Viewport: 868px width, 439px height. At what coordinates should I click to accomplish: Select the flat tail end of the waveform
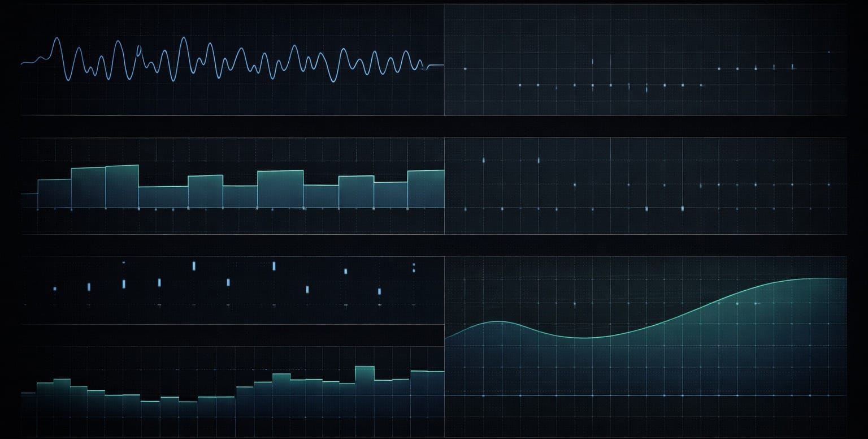tap(435, 66)
